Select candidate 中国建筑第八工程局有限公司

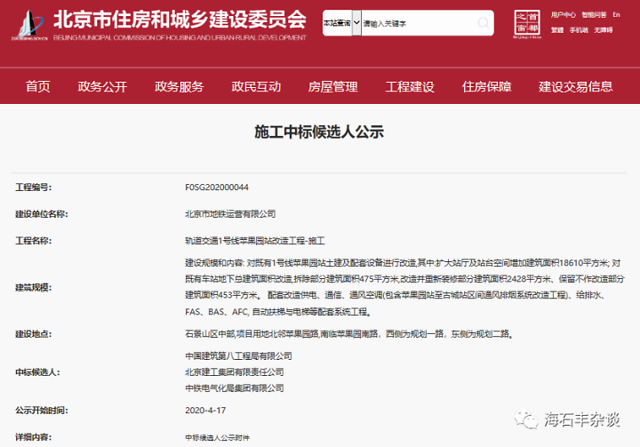(x=239, y=356)
